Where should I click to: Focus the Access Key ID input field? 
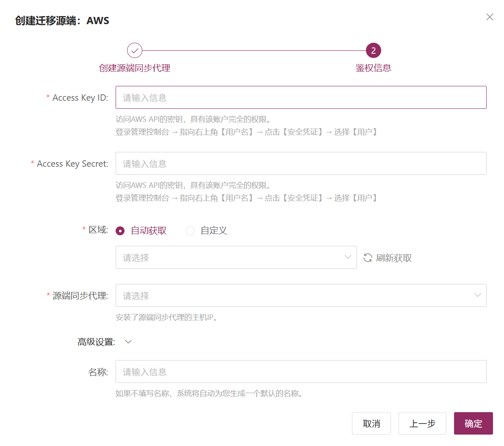(301, 97)
